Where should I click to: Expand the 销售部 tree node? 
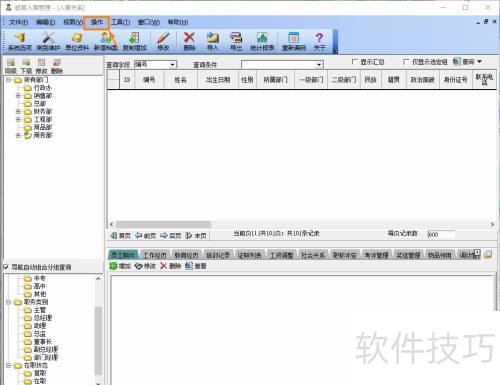click(19, 96)
